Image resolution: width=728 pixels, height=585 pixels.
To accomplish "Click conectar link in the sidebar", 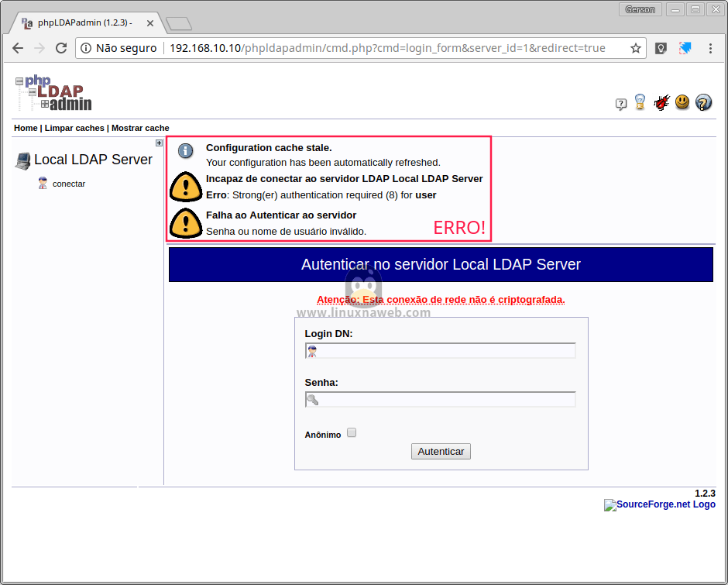I will coord(69,184).
